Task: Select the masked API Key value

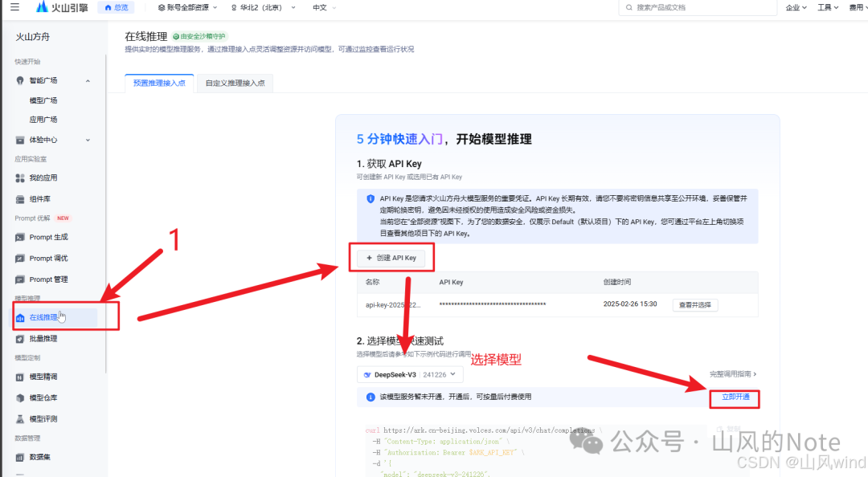Action: pyautogui.click(x=493, y=305)
